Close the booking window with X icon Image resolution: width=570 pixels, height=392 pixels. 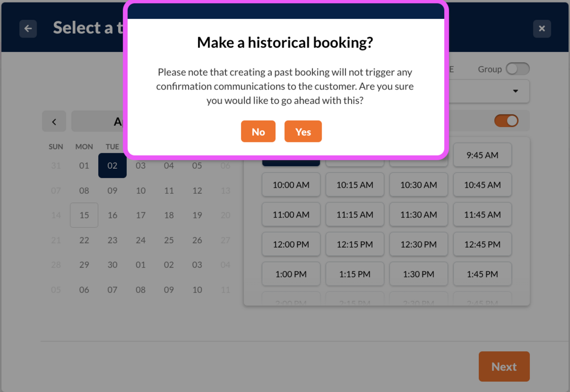541,28
